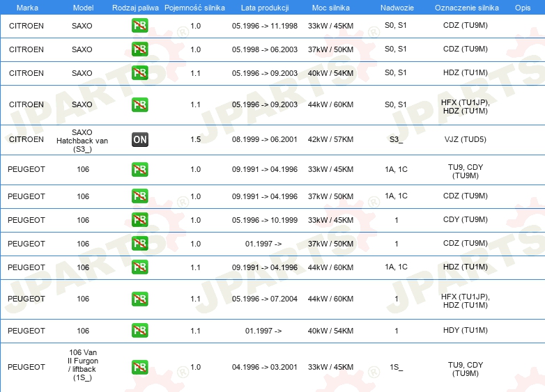Click '05.1996 -> 07.2004' production years

coord(265,299)
